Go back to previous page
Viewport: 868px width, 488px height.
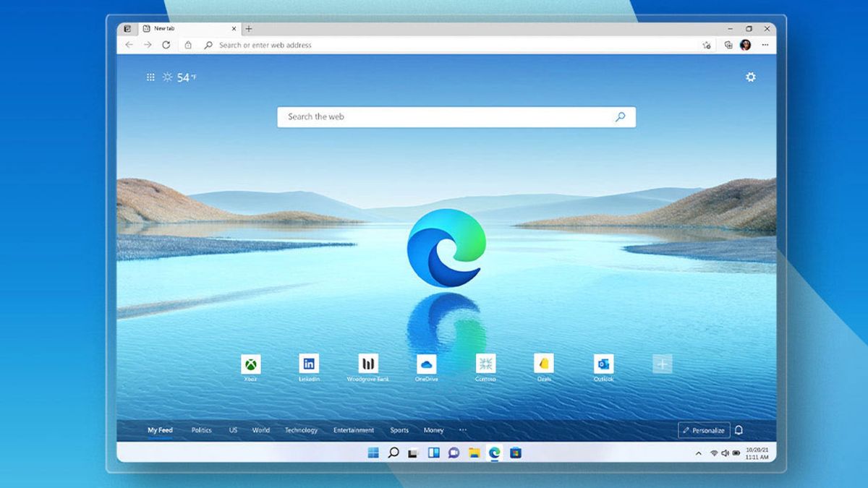[x=129, y=45]
